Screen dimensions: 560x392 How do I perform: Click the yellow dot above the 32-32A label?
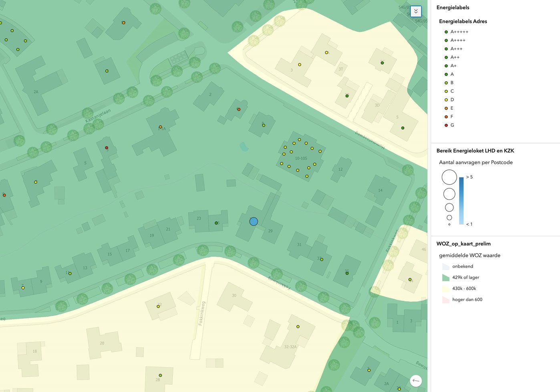[298, 327]
